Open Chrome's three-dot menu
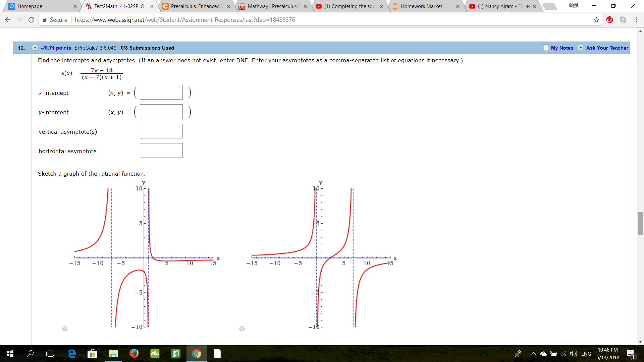The height and width of the screenshot is (362, 644). [x=636, y=20]
